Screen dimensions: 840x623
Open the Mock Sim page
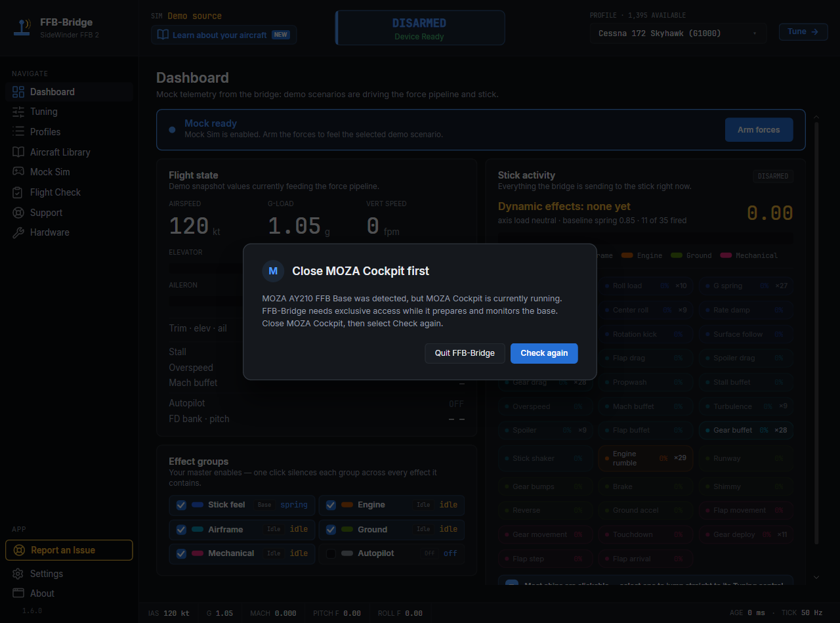pyautogui.click(x=69, y=172)
